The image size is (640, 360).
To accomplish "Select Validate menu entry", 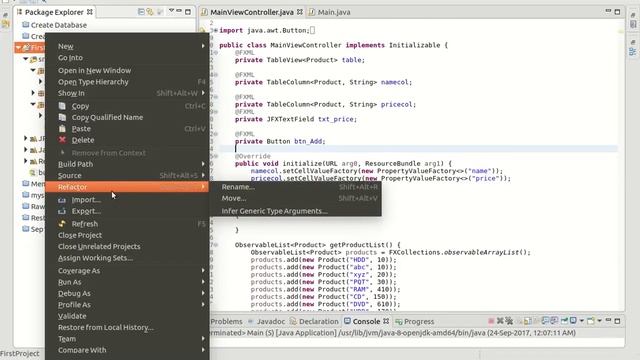I will (127, 316).
